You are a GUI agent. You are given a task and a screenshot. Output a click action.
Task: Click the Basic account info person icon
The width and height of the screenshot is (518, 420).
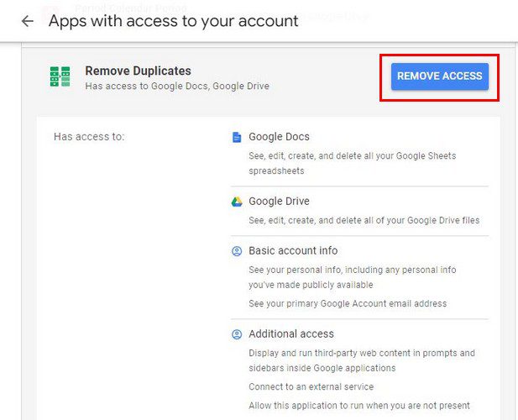237,251
